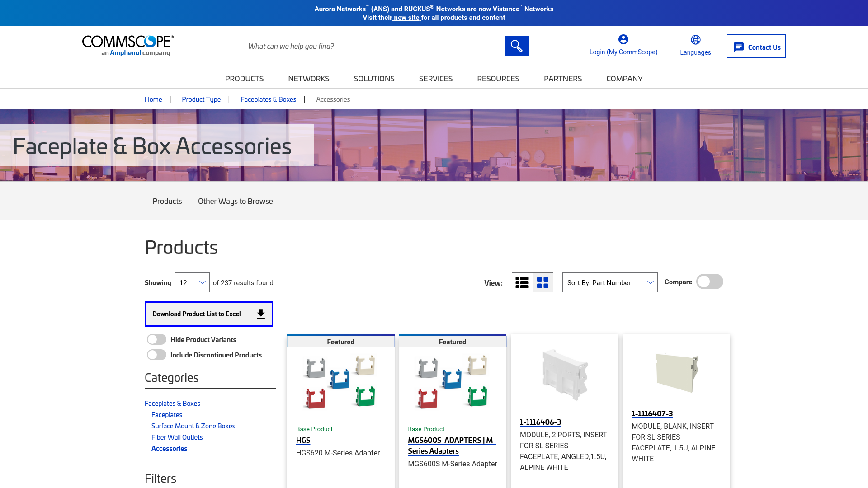Open the SOLUTIONS menu
This screenshot has height=488, width=868.
click(x=374, y=79)
